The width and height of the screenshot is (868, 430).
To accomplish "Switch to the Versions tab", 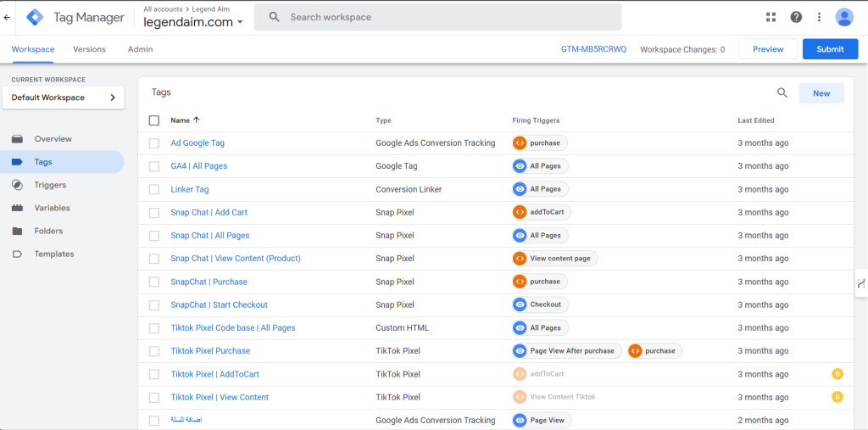I will click(89, 49).
